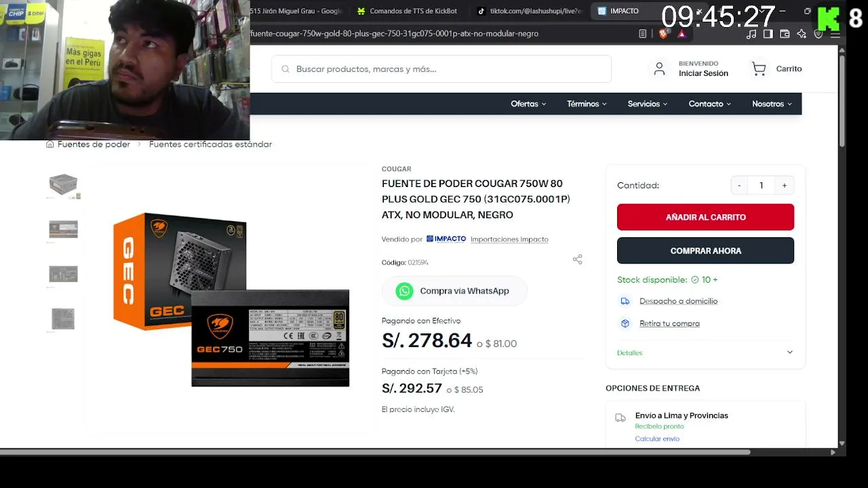
Task: Click the share icon beside product code
Action: tap(577, 260)
